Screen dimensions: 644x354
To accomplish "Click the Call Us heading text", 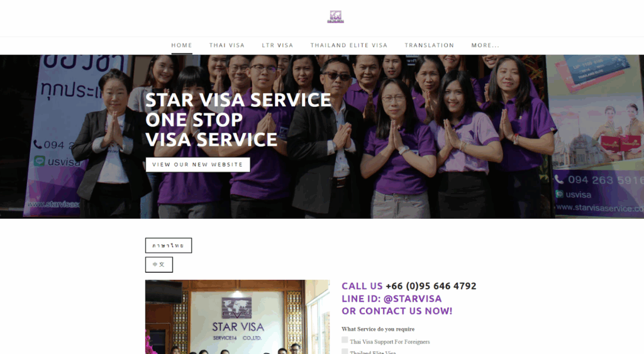I will coord(362,286).
